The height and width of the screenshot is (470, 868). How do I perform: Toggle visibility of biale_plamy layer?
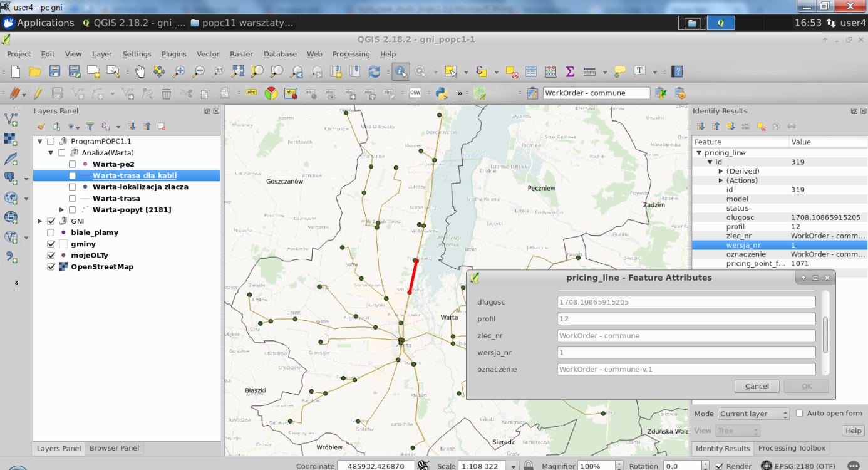(51, 232)
